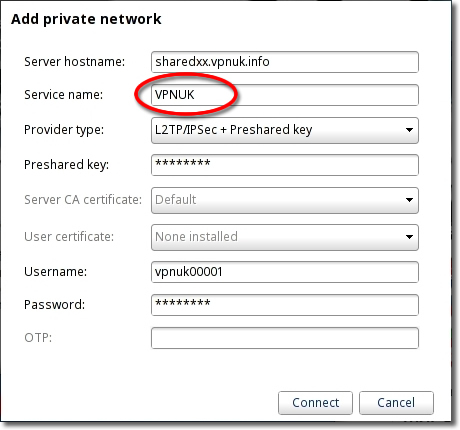The height and width of the screenshot is (430, 460).
Task: Click the Add private network title
Action: click(x=86, y=19)
